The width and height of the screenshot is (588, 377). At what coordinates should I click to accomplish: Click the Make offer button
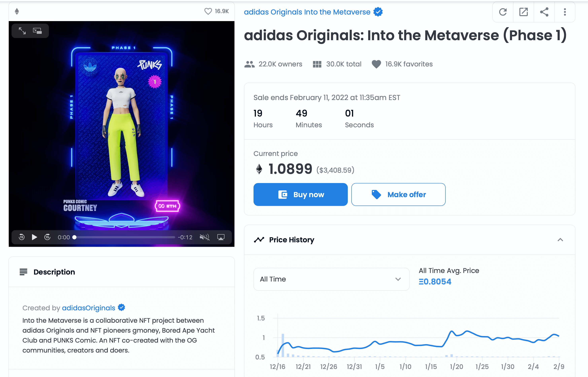[x=398, y=194]
